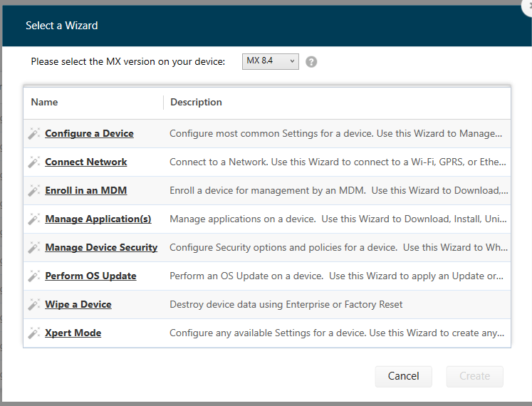Click description 'Enroll a device for management by an MDM'

point(338,190)
